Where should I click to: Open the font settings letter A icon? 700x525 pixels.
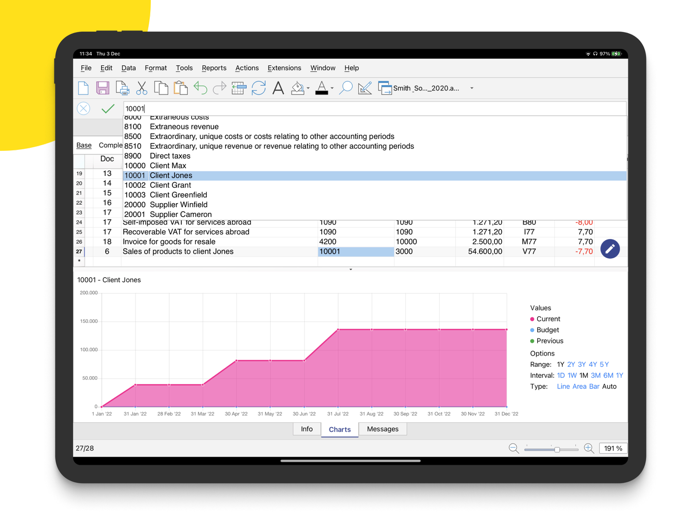coord(278,88)
